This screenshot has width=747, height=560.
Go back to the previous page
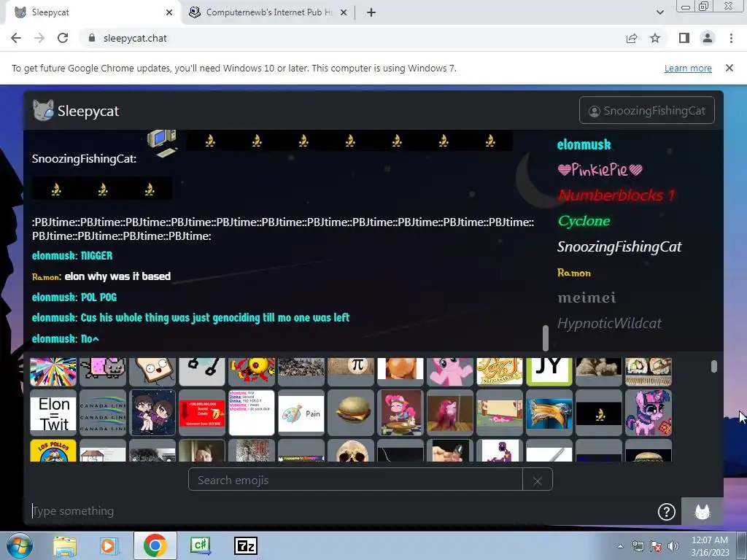tap(16, 38)
